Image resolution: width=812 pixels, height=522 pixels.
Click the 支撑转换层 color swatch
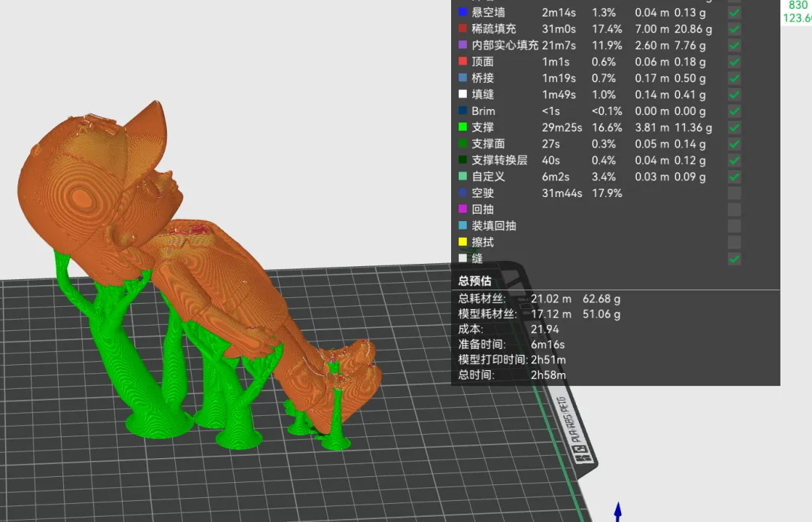point(462,160)
